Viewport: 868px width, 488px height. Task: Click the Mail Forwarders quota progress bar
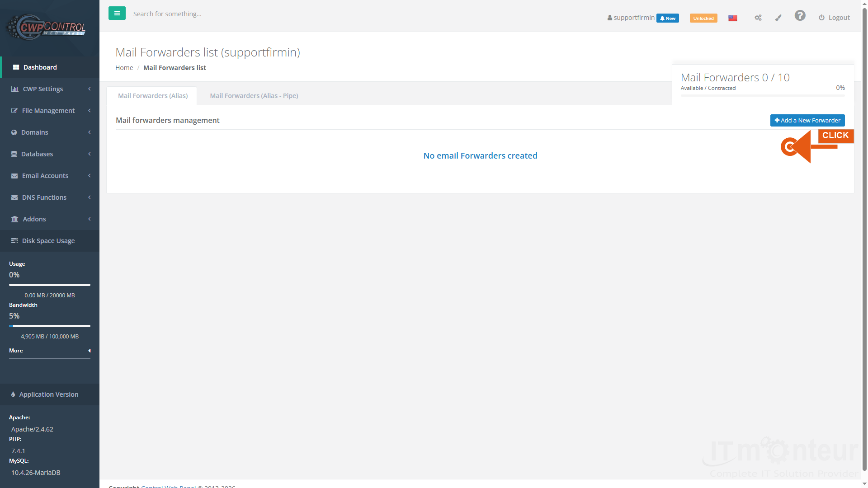763,95
